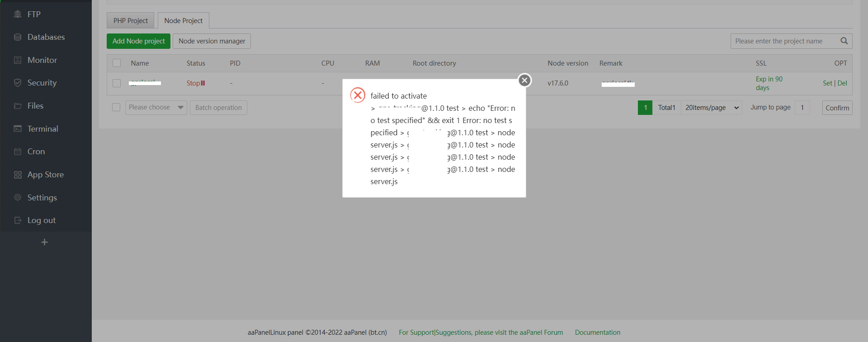Close the failed to activate dialog
The width and height of the screenshot is (868, 342).
point(524,81)
